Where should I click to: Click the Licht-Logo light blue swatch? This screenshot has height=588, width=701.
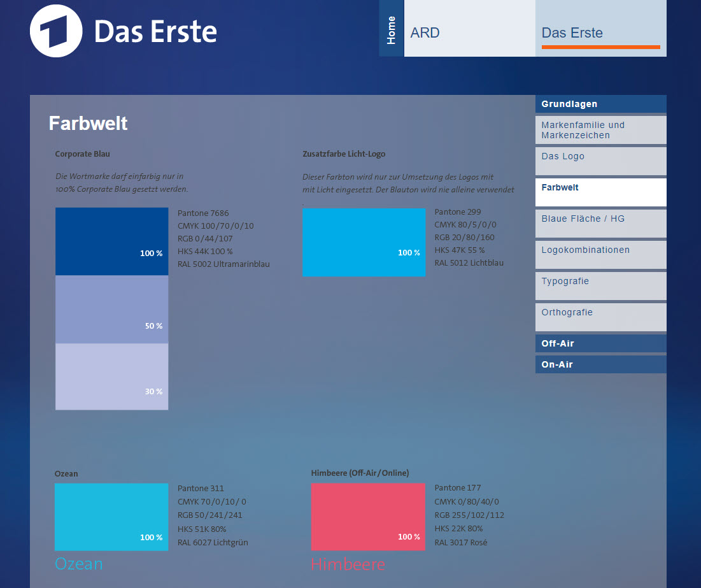(364, 242)
